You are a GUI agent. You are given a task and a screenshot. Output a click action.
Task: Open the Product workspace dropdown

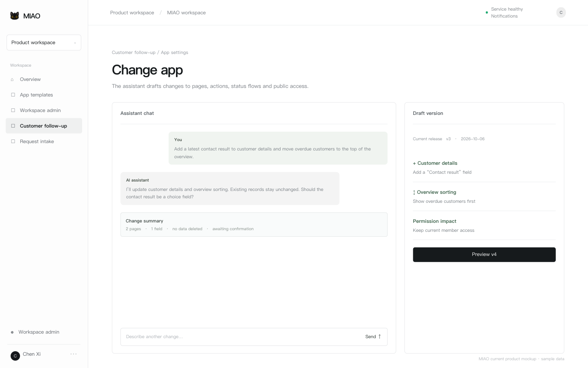[x=44, y=43]
